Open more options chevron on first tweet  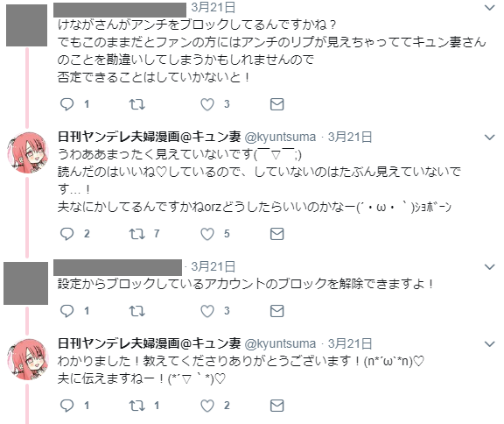click(489, 8)
